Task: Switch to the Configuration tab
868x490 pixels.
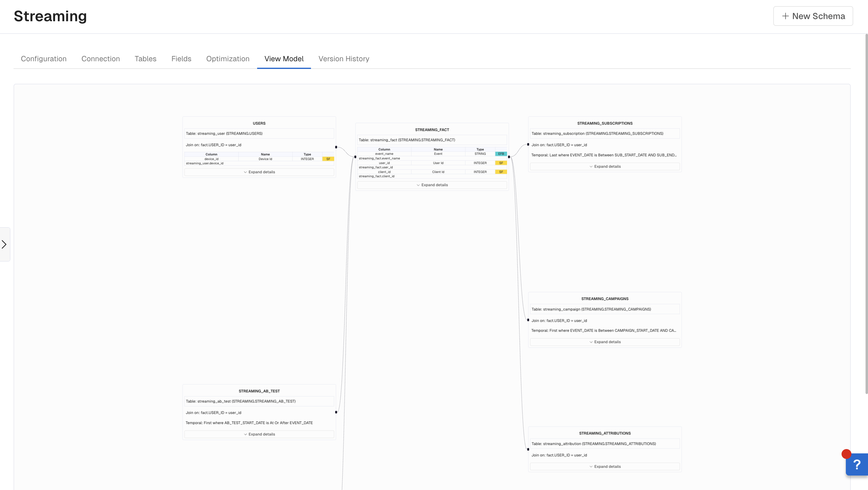Action: pyautogui.click(x=43, y=59)
